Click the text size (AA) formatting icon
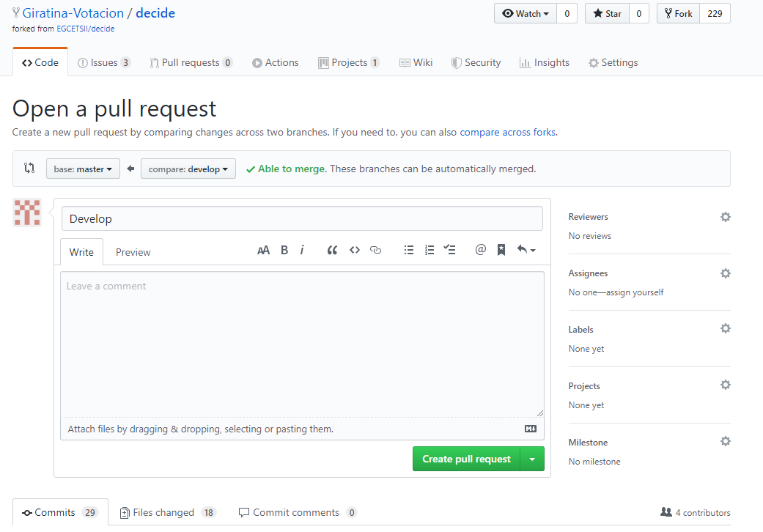The image size is (763, 532). click(263, 251)
